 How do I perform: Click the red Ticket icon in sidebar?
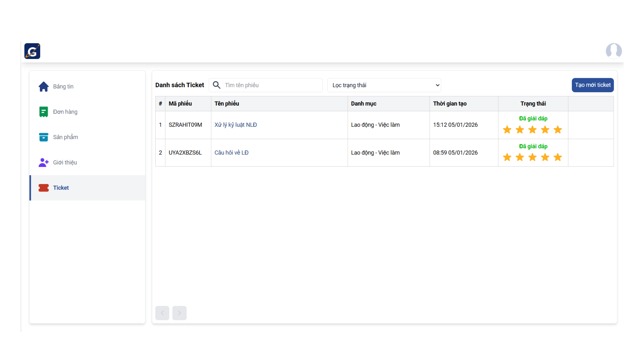click(x=44, y=188)
